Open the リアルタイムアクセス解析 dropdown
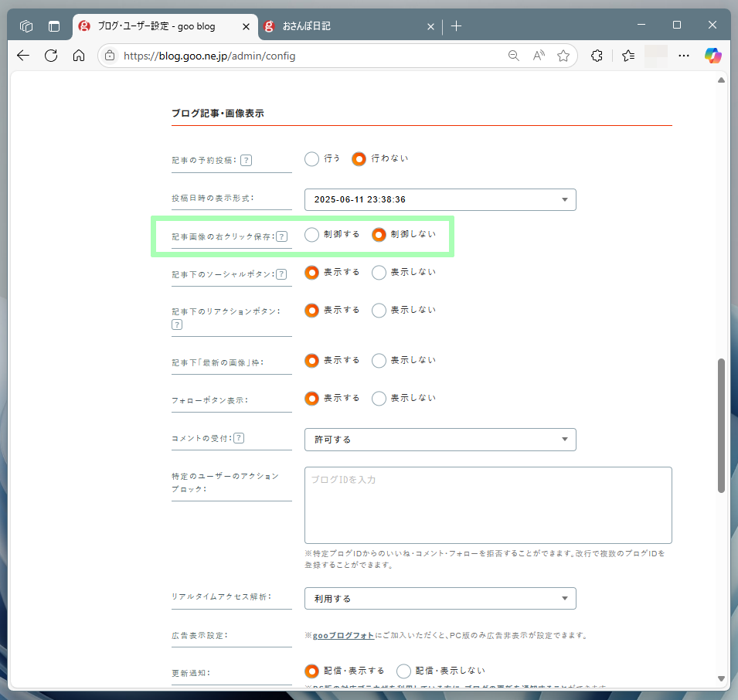Image resolution: width=738 pixels, height=700 pixels. click(x=440, y=599)
